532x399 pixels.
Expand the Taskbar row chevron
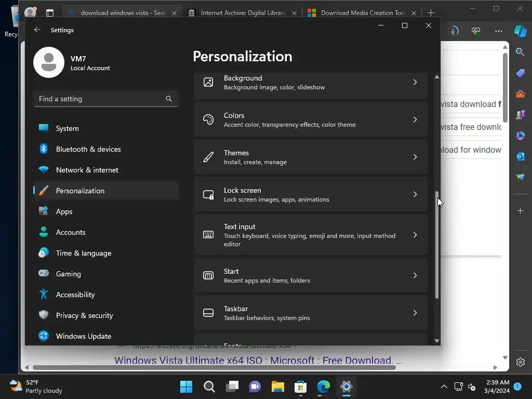click(x=415, y=312)
